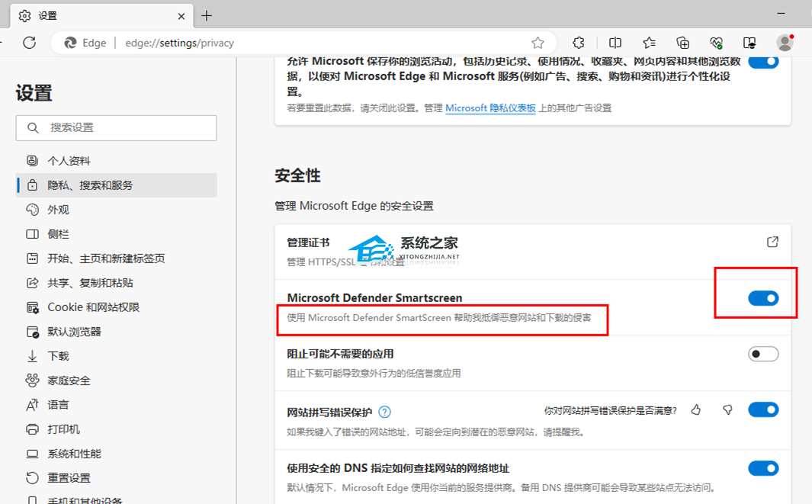Open a new tab with plus button
Screen dimensions: 812x504
pos(207,15)
